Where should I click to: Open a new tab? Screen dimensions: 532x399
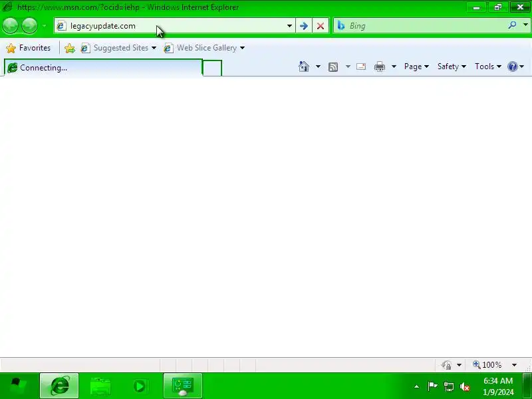coord(212,68)
